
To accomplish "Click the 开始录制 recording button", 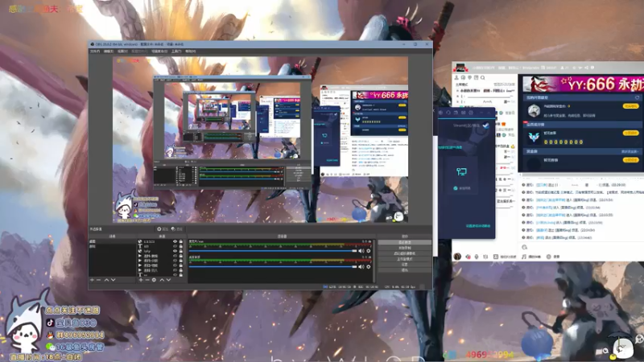I will (x=404, y=248).
